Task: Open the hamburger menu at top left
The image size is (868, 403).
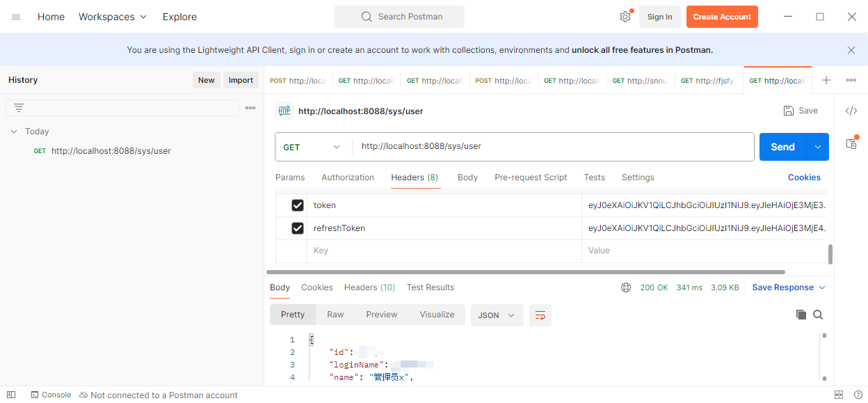Action: coord(16,17)
